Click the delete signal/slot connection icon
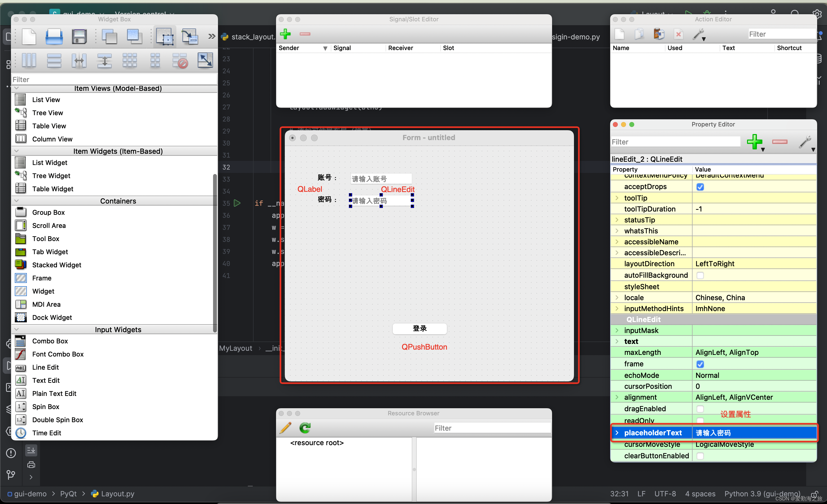Screen dimensions: 827x504 [304, 34]
